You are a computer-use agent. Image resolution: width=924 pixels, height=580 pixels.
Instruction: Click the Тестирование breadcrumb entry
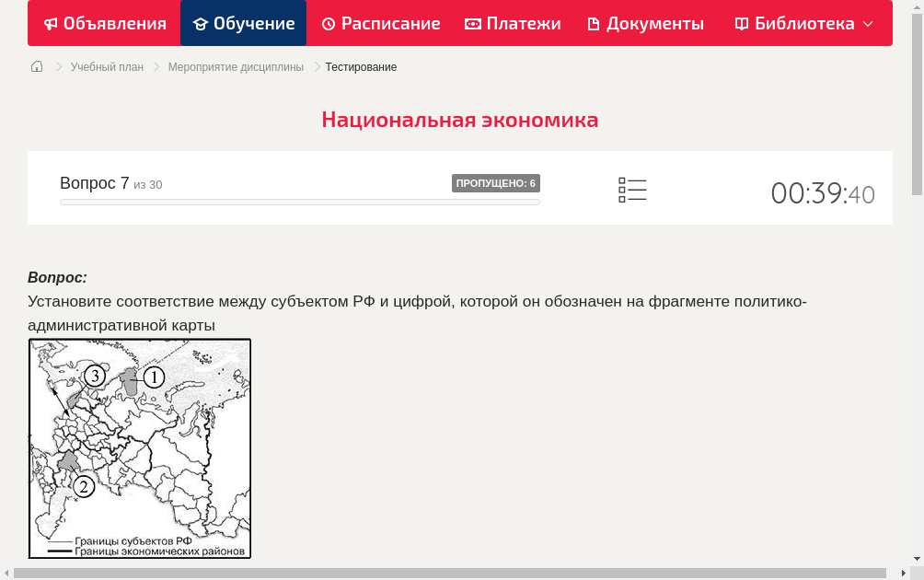(361, 66)
